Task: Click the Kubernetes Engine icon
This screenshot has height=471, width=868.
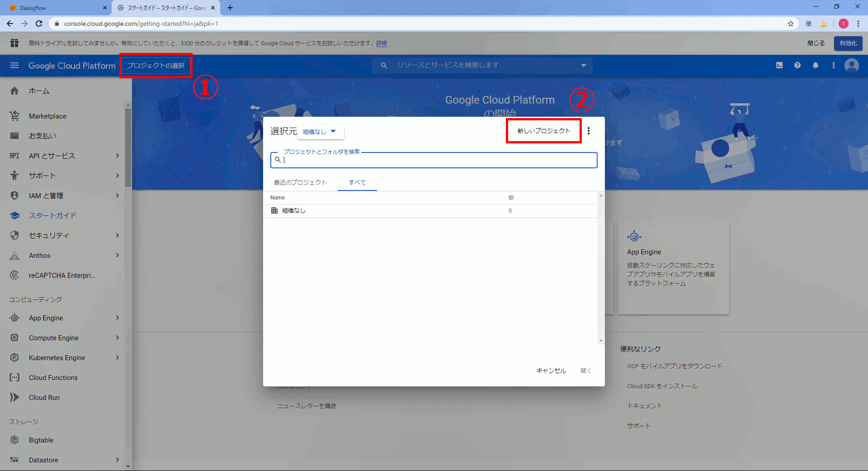Action: (x=14, y=358)
